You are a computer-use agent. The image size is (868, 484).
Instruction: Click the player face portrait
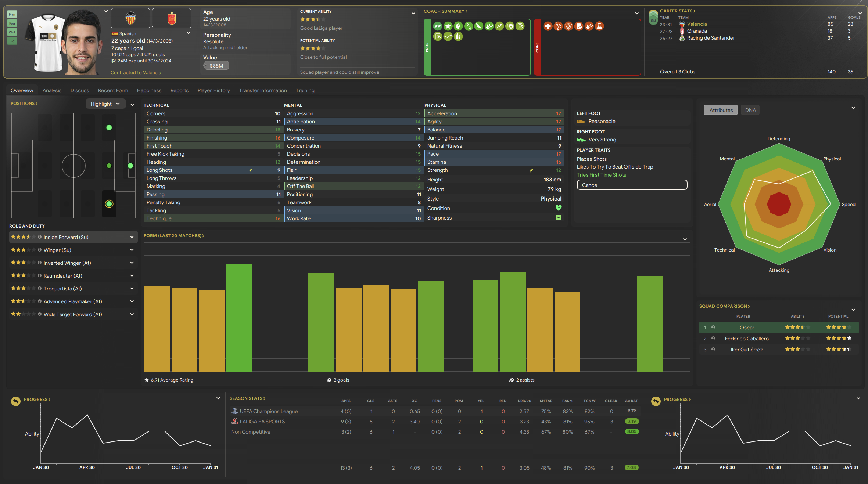click(83, 43)
